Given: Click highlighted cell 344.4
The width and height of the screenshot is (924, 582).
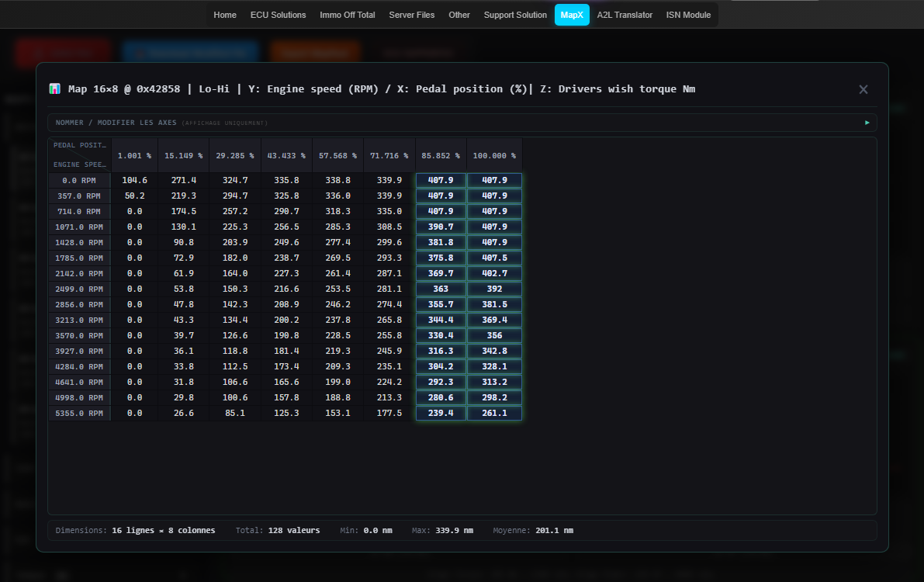Looking at the screenshot, I should click(x=441, y=320).
